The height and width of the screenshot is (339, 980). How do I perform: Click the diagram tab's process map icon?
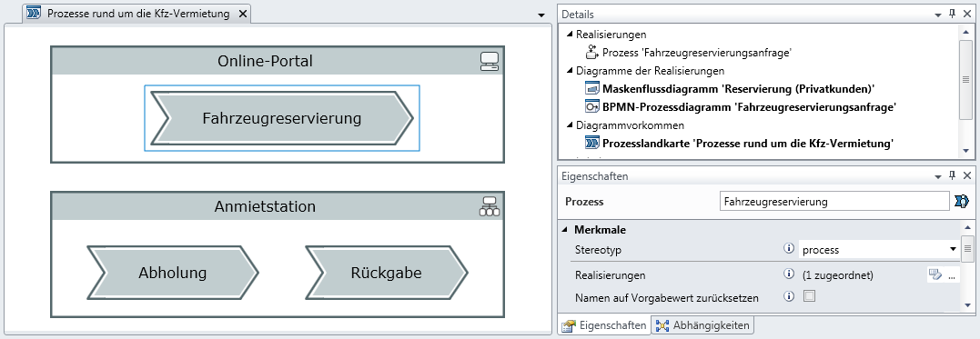(x=34, y=13)
